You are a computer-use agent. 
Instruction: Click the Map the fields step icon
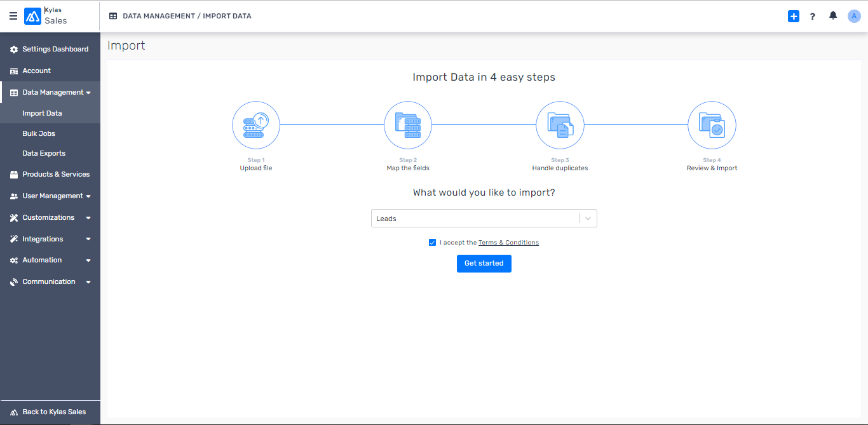click(408, 125)
